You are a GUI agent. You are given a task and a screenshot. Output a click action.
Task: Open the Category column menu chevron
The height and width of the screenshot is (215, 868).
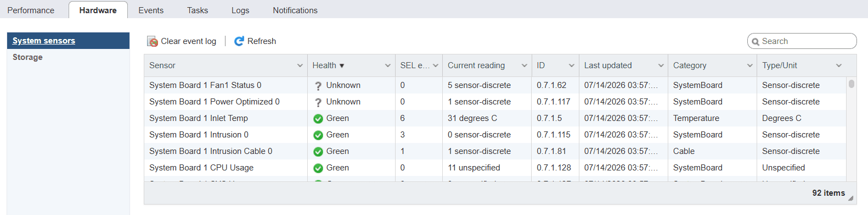(750, 65)
